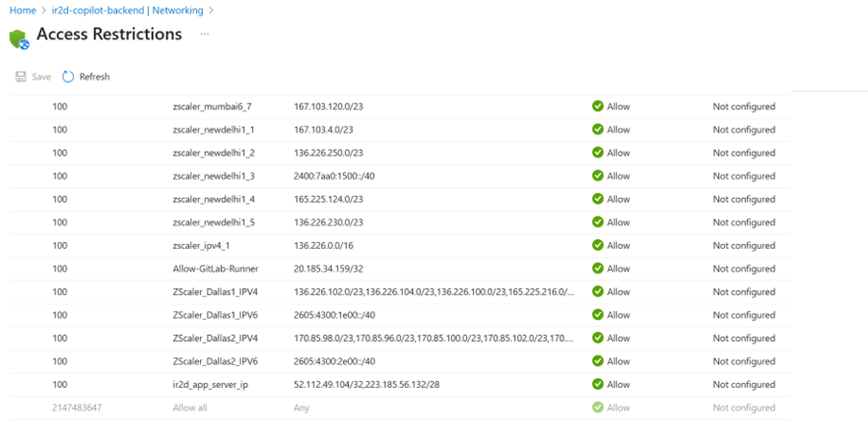Click Not configured for zscaler_newdelhi1_3 row

tap(744, 177)
